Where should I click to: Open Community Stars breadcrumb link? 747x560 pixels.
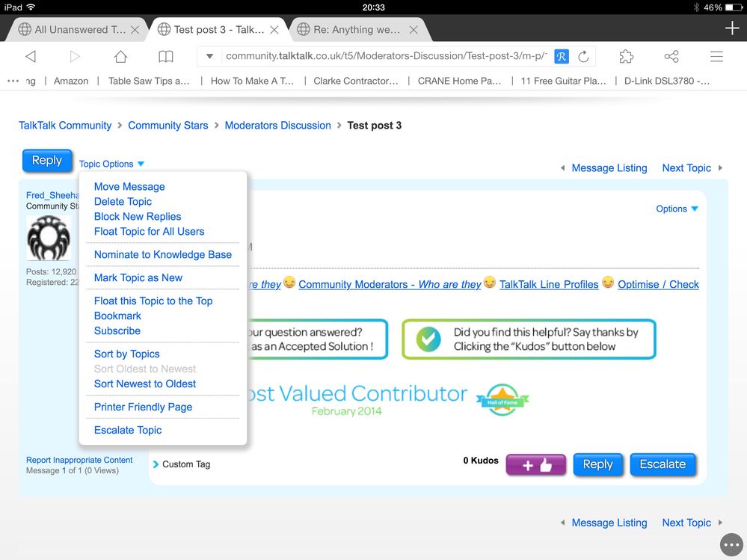[168, 126]
